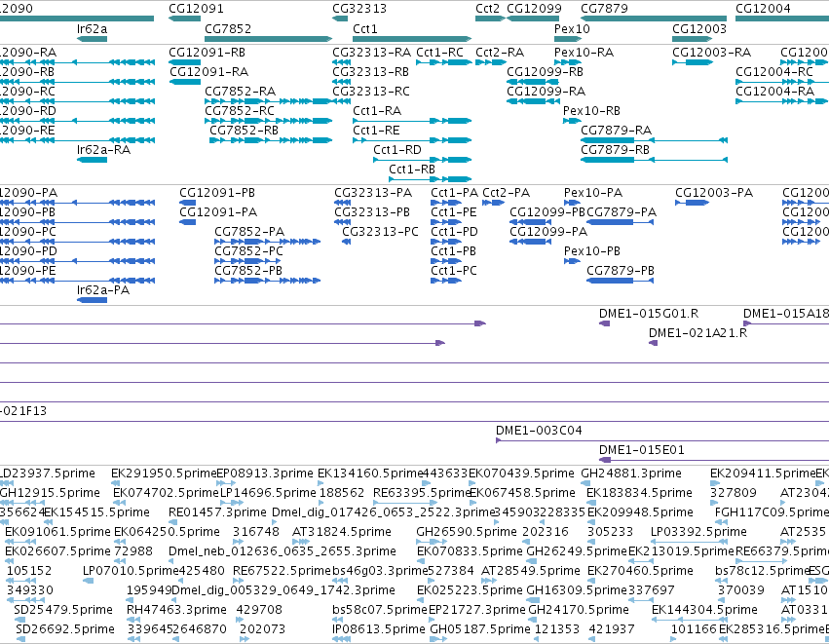Screen dimensions: 829x644
Task: Click EST SD25479.5prime
Action: [x=19, y=620]
